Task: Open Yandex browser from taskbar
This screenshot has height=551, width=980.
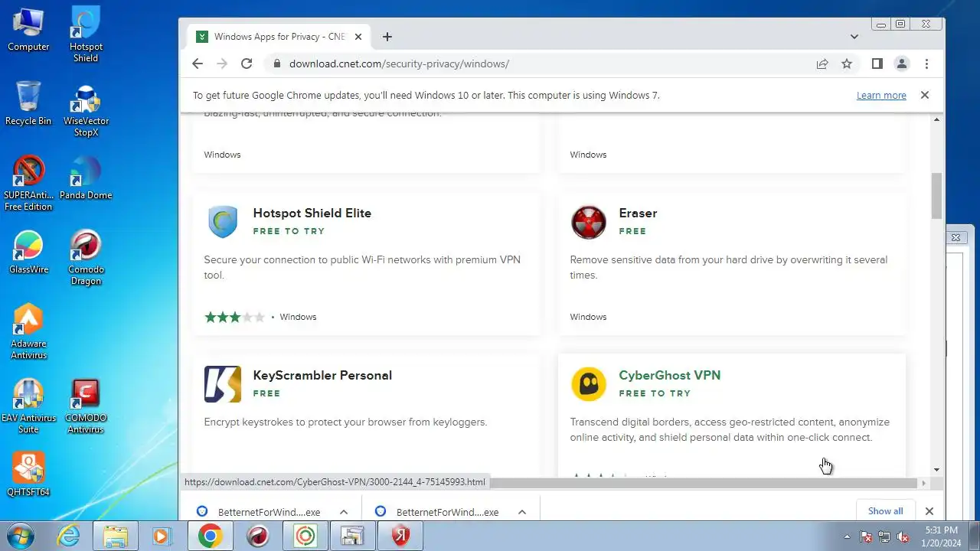Action: pos(400,536)
